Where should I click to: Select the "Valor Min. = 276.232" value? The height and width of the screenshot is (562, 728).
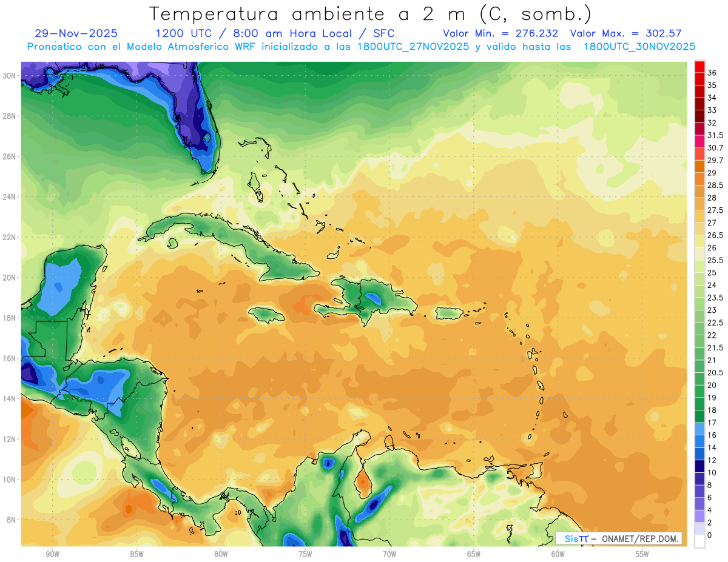(x=500, y=33)
